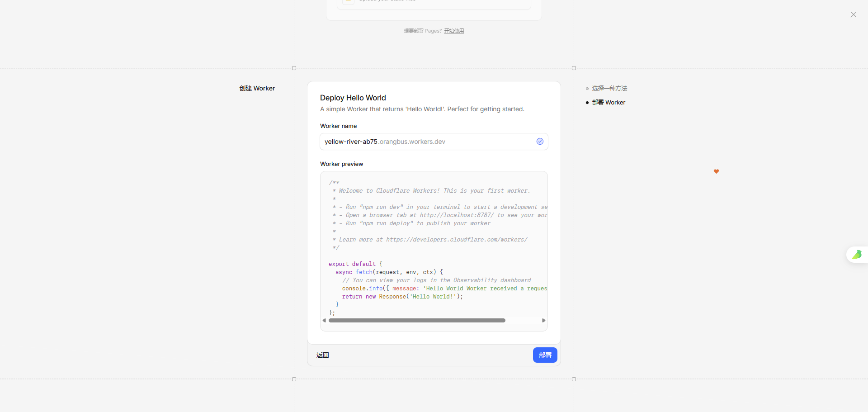Close the Worker creation dialog
This screenshot has width=868, height=412.
coord(853,14)
